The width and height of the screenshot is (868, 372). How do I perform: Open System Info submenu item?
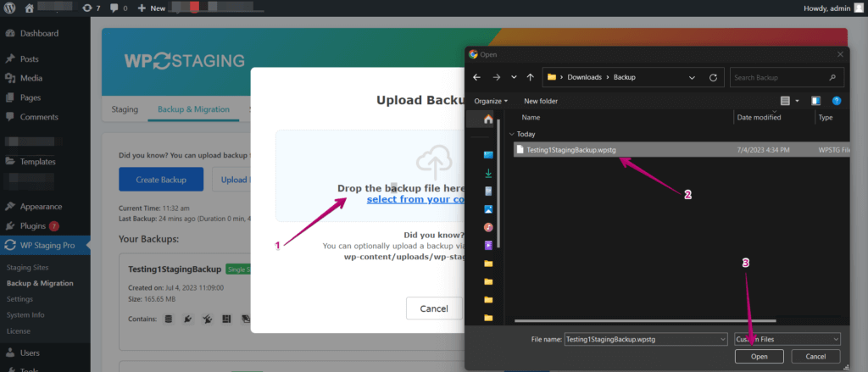tap(25, 315)
